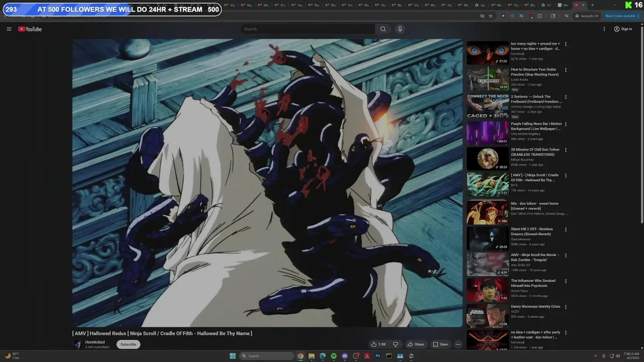Click the page vertical scrollbar
Viewport: 644px width, 362px height.
[642, 126]
